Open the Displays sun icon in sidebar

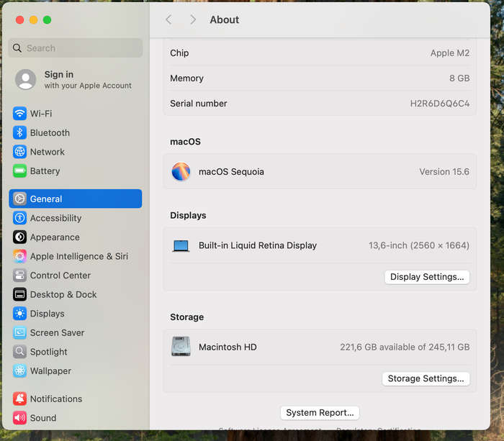point(19,314)
